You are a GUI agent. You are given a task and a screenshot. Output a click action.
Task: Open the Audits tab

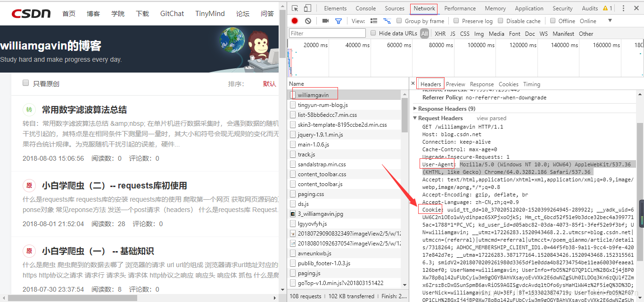pos(590,8)
